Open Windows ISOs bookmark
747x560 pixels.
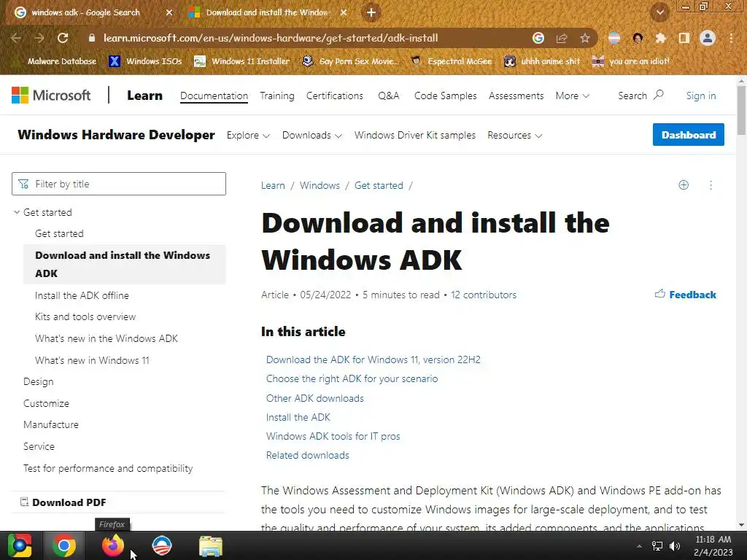pyautogui.click(x=146, y=61)
